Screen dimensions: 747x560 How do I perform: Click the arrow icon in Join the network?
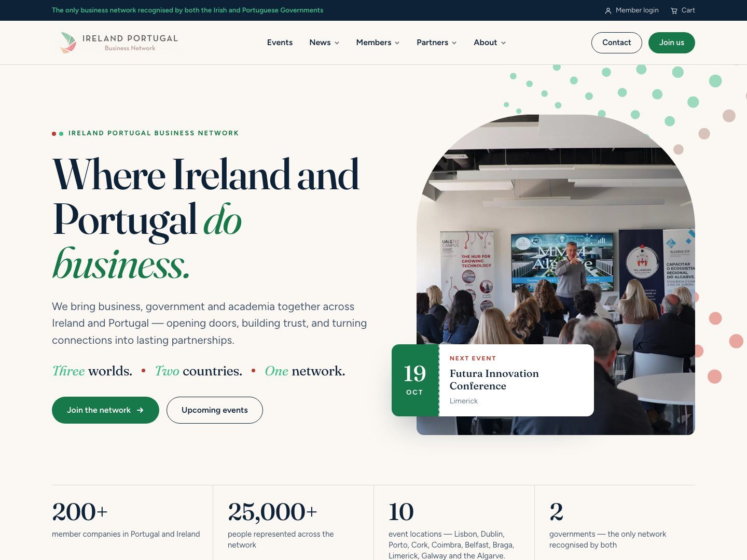(x=140, y=410)
